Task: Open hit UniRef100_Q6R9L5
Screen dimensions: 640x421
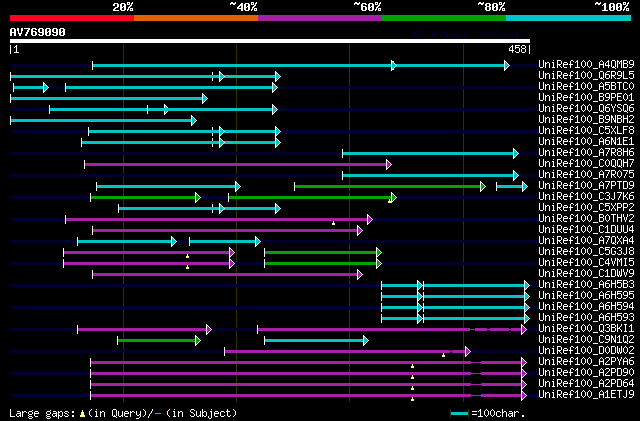Action: [586, 76]
